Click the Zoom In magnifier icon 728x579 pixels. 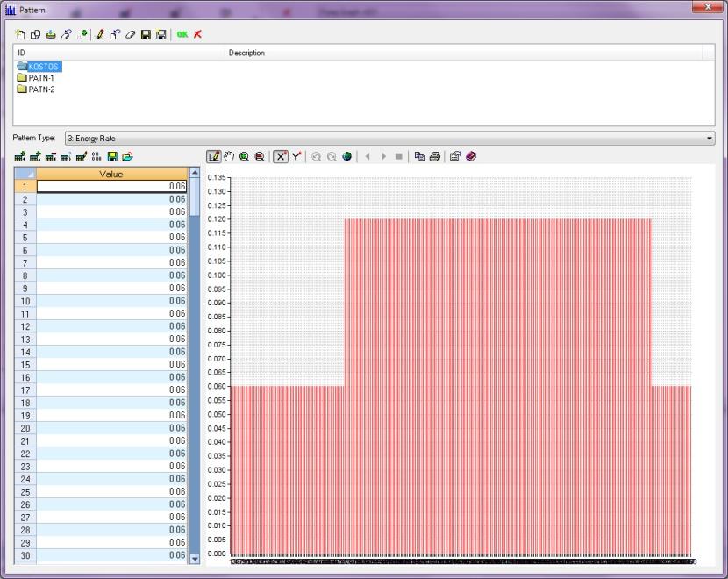click(x=244, y=156)
